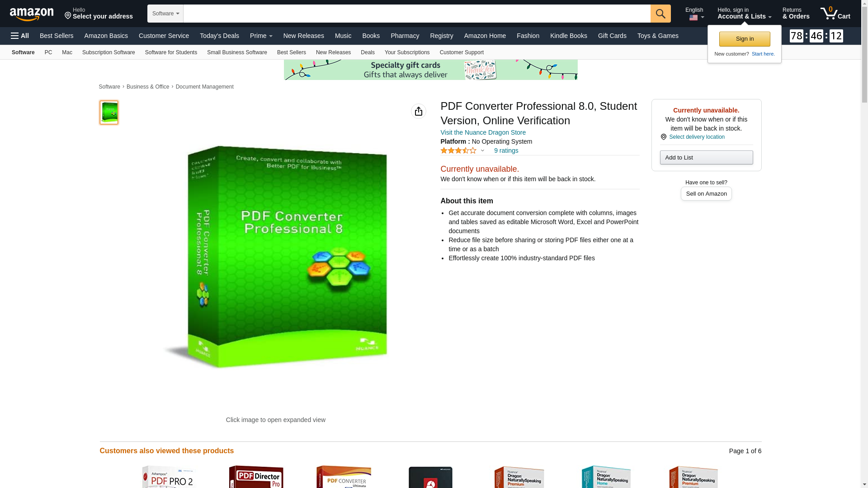This screenshot has width=868, height=488.
Task: Click the US flag language icon
Action: [693, 18]
